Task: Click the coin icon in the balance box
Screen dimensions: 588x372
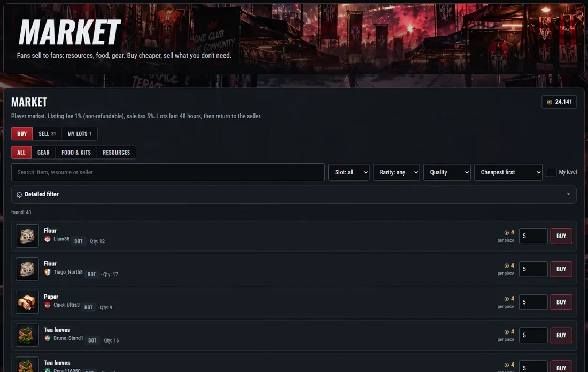Action: (550, 102)
